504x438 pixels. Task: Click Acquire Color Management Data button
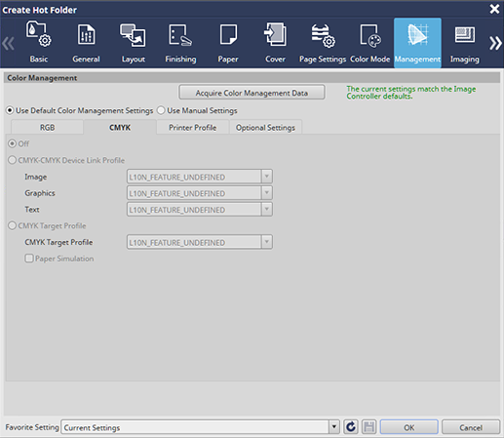pyautogui.click(x=252, y=93)
